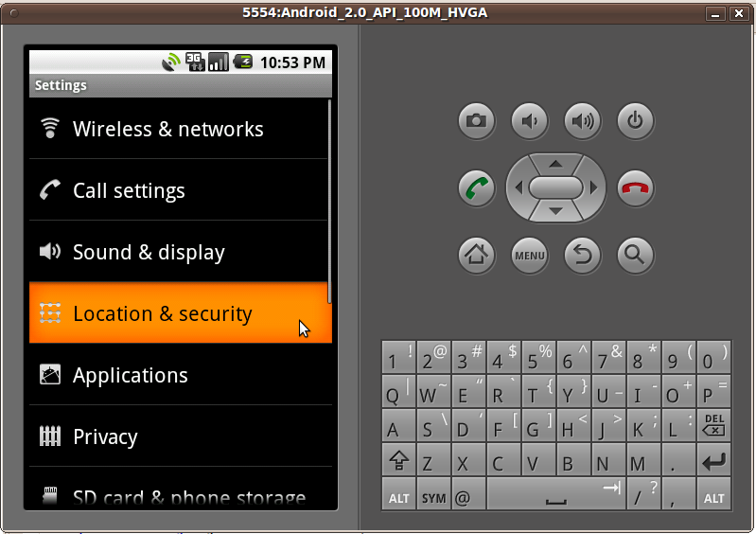Viewport: 756px width, 534px height.
Task: Click the return arrow key on the keyboard
Action: [x=714, y=460]
